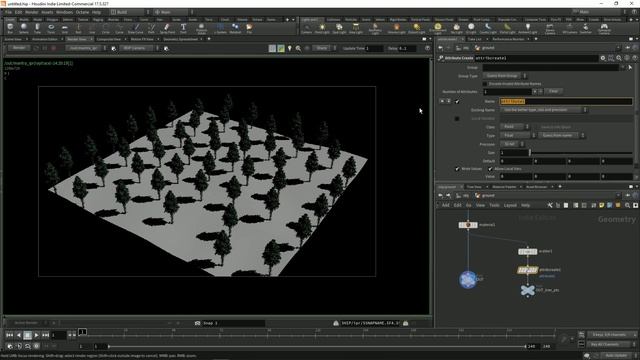Click the search icon in parameter pane
640x360 pixels.
(619, 58)
